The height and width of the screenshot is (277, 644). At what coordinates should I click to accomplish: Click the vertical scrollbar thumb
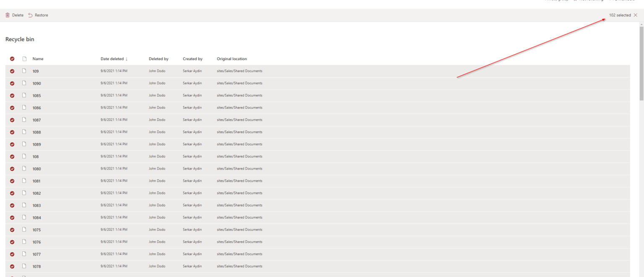point(641,63)
